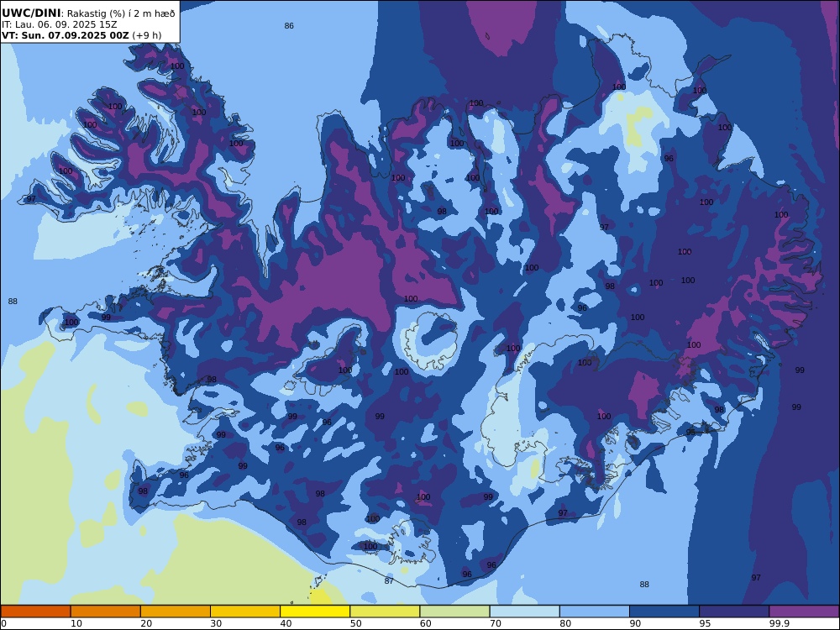
Task: Click the line 'IT: Lau. 06. 09. 2025 15Z'
Action: pyautogui.click(x=60, y=24)
